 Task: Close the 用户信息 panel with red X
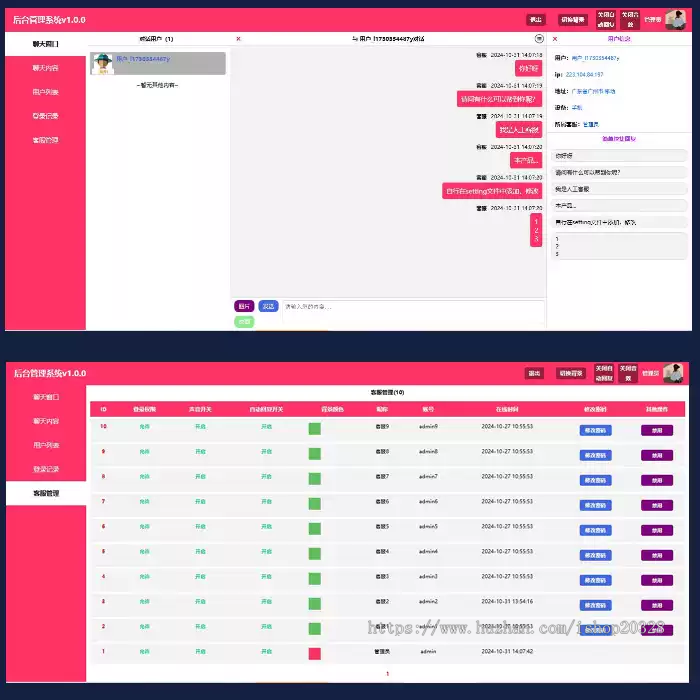[555, 39]
